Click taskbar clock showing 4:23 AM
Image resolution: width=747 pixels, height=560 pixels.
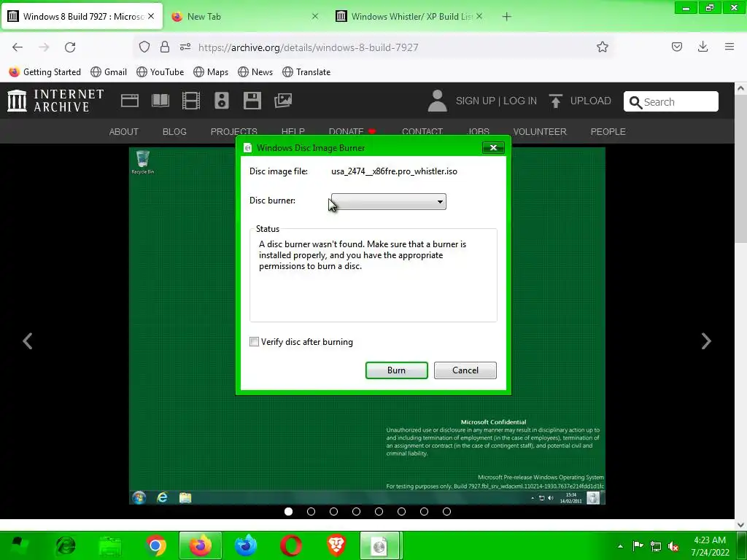tap(710, 546)
